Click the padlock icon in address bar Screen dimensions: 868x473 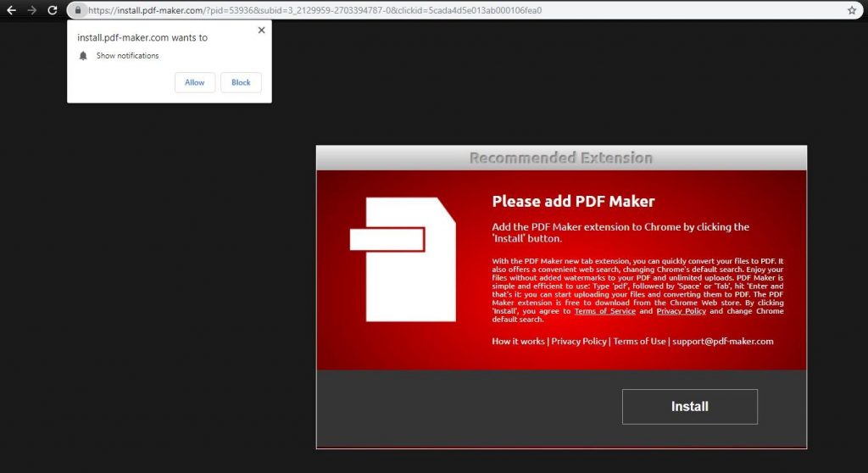pyautogui.click(x=78, y=10)
